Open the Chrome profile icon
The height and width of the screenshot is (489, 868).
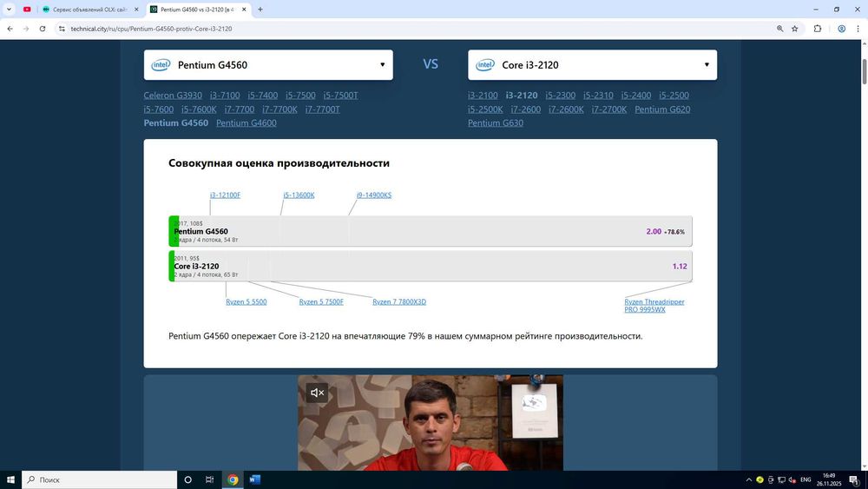pyautogui.click(x=841, y=29)
